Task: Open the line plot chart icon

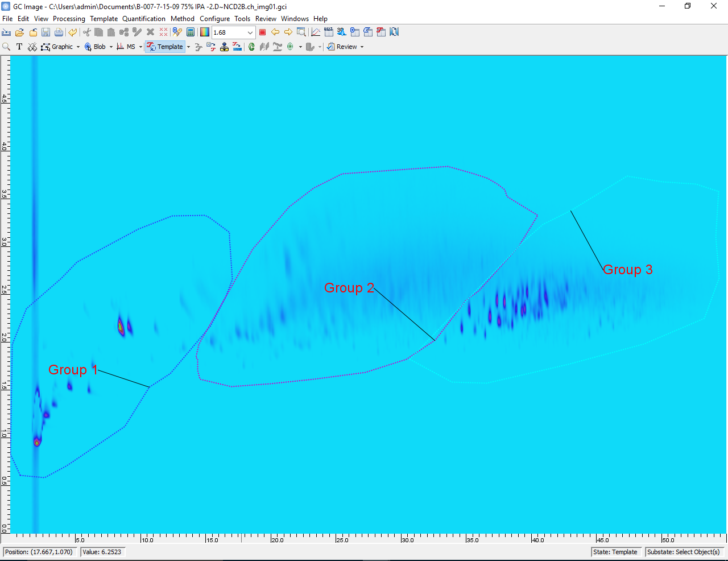Action: point(316,32)
